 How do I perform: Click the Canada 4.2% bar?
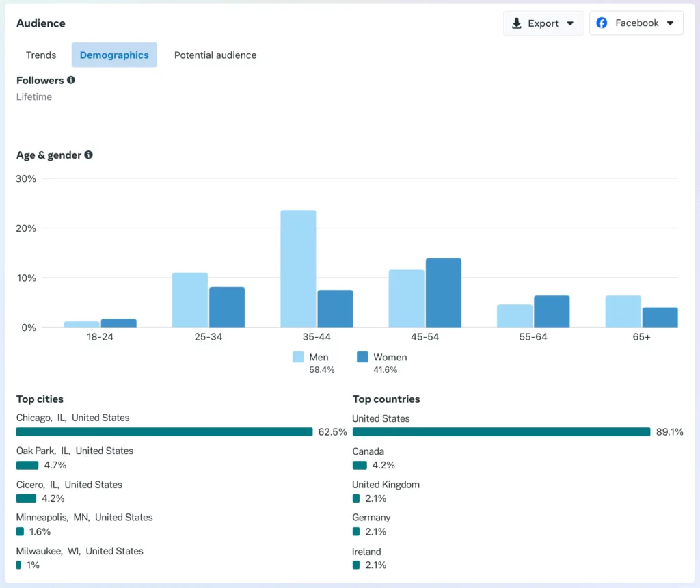tap(360, 465)
